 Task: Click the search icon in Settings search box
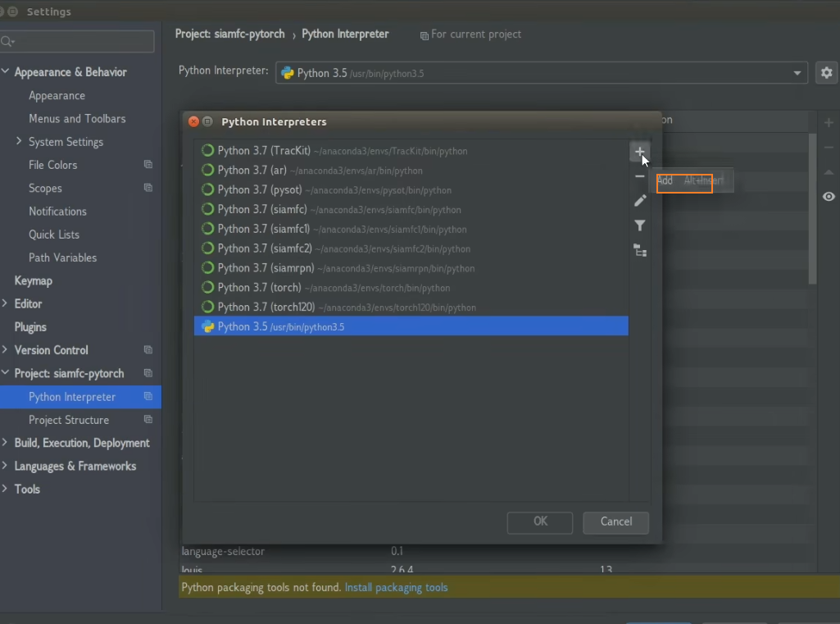point(7,41)
